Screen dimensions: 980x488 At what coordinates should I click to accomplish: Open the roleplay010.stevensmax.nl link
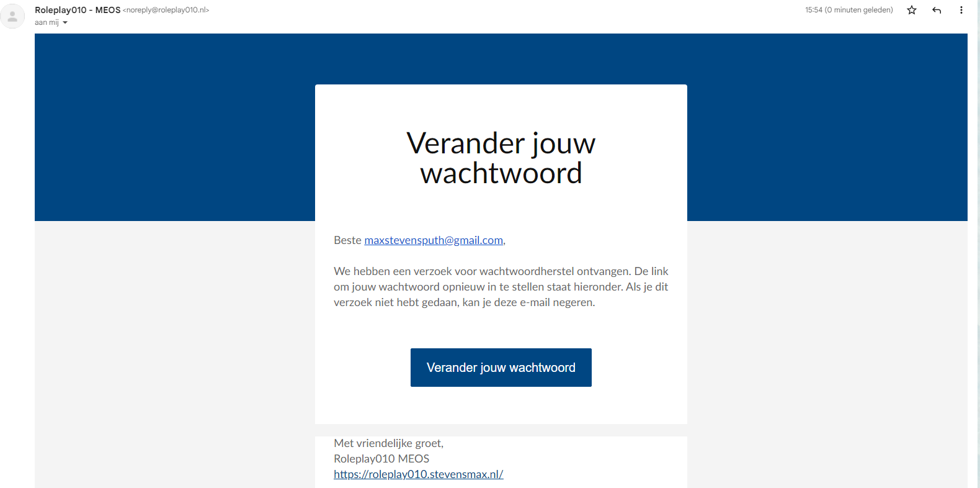418,474
